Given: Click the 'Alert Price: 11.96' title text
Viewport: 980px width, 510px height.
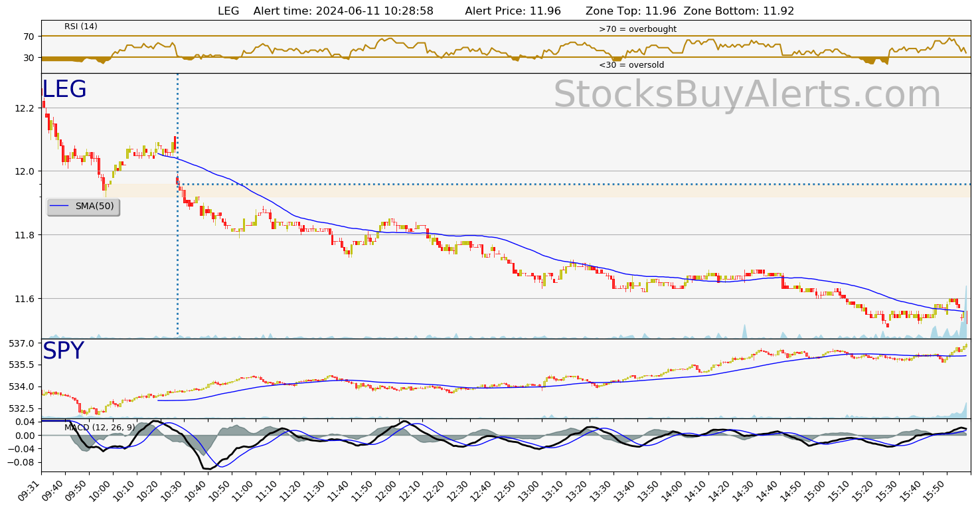Looking at the screenshot, I should pyautogui.click(x=513, y=11).
